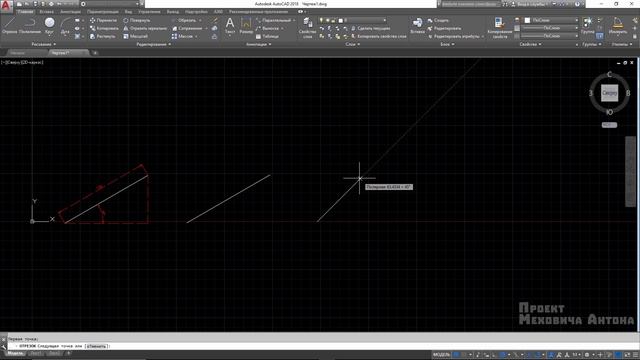Open the Вид ribbon tab
640x360 pixels.
(129, 12)
